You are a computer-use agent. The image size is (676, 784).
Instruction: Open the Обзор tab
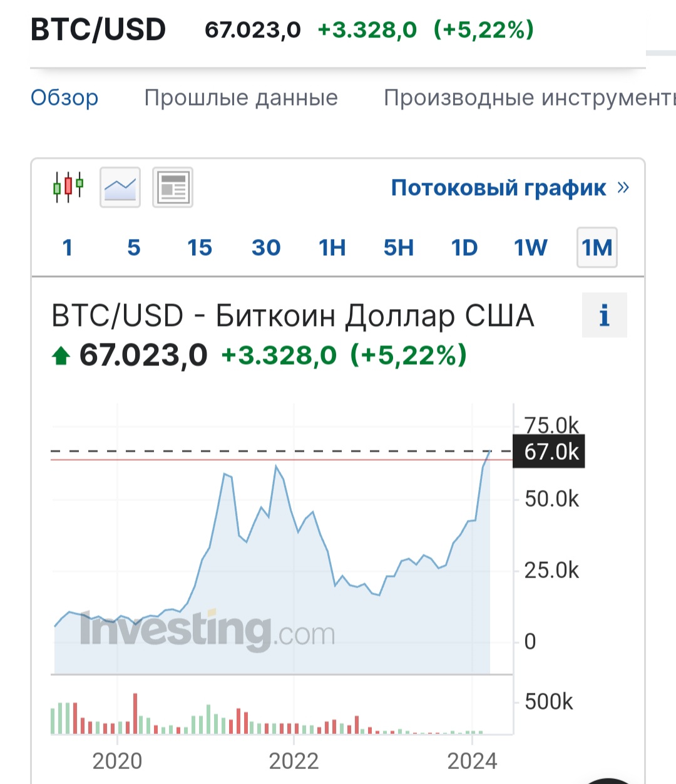[x=64, y=98]
